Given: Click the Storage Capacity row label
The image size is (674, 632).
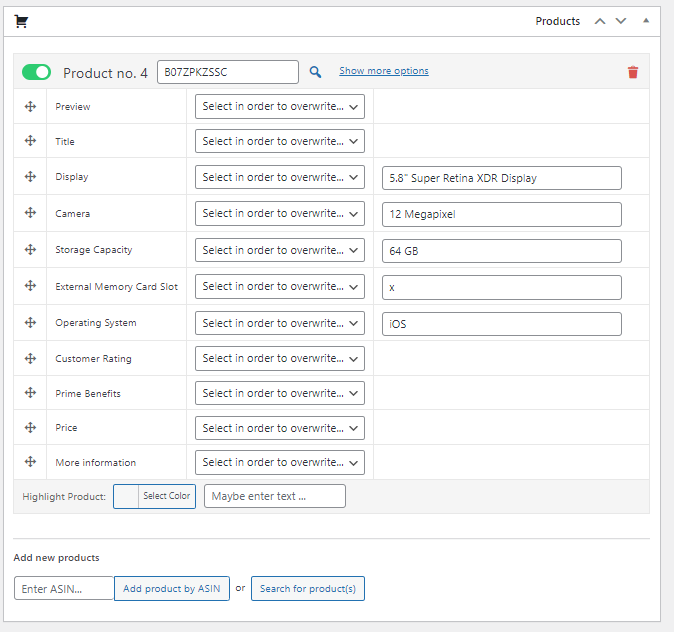Looking at the screenshot, I should click(94, 250).
